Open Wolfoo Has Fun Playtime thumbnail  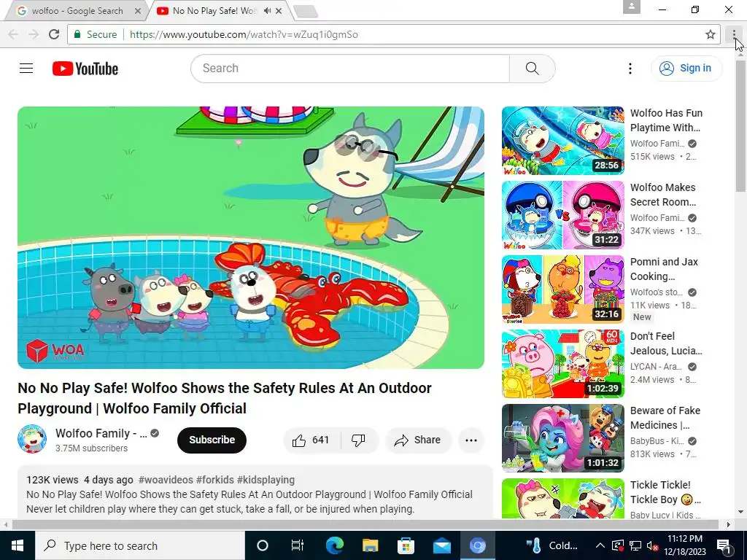click(x=562, y=141)
